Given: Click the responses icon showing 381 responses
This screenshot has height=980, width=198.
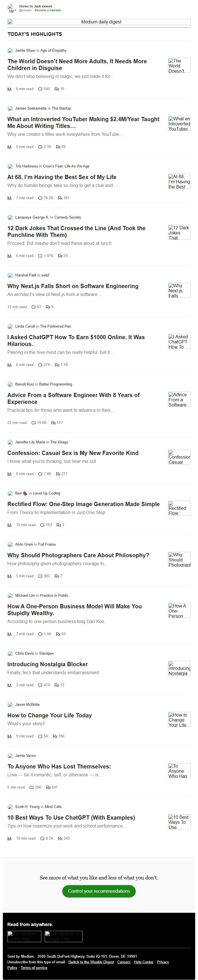Looking at the screenshot, I should 60,198.
